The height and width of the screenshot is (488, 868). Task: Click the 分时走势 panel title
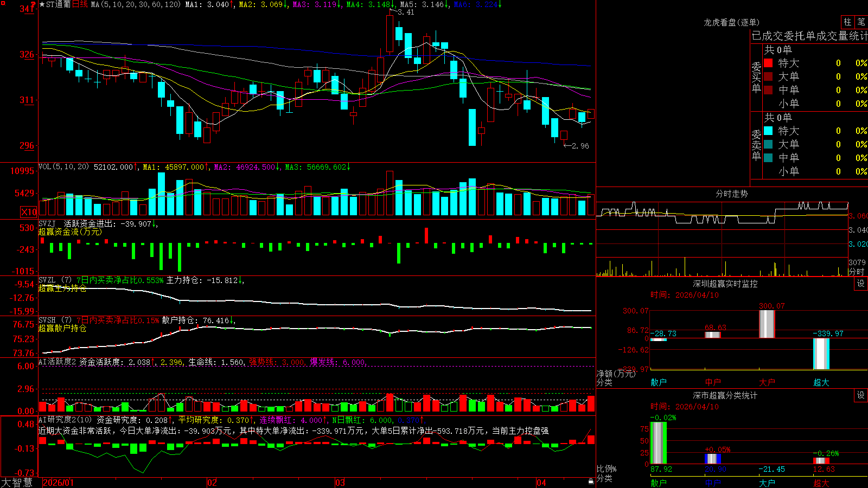732,194
